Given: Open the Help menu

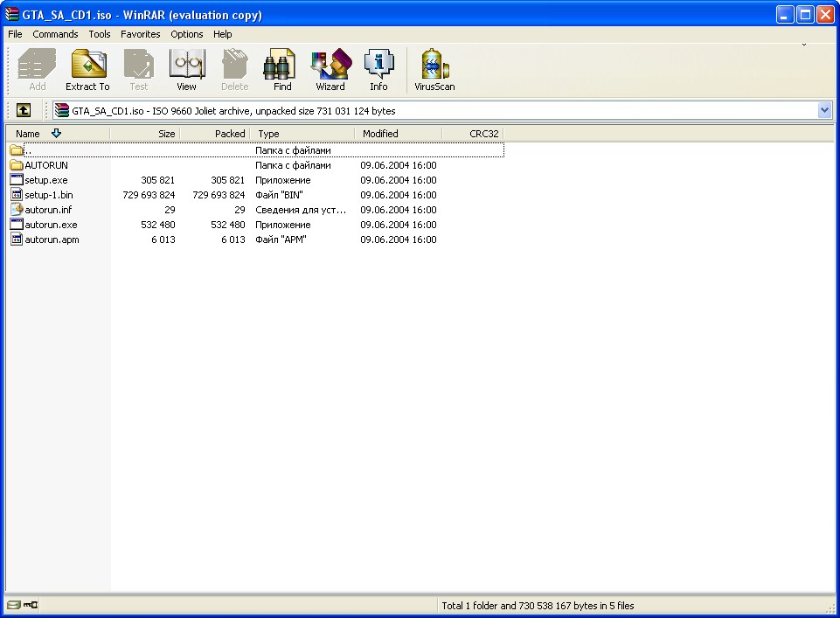Looking at the screenshot, I should [223, 34].
